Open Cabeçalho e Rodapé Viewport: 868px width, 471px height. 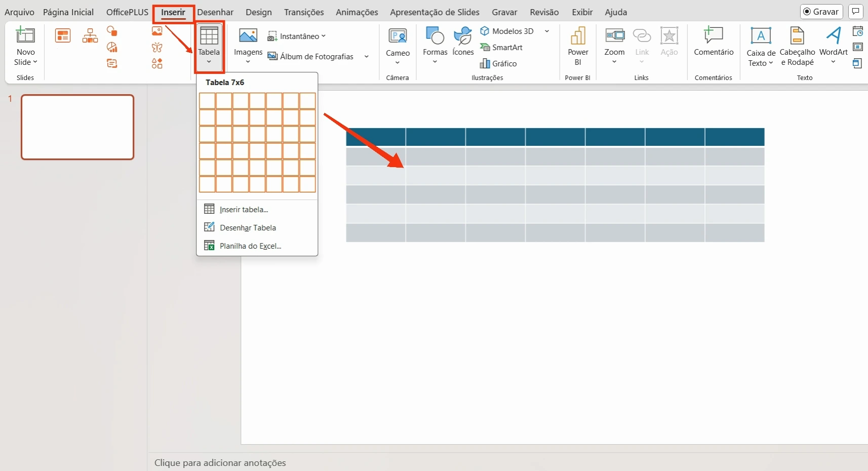tap(797, 47)
